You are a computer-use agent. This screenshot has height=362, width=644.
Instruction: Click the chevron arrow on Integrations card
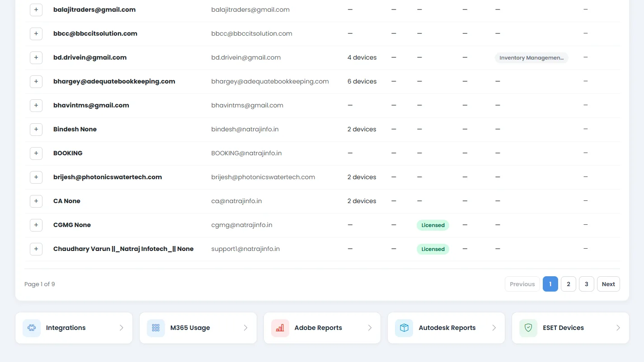[122, 328]
